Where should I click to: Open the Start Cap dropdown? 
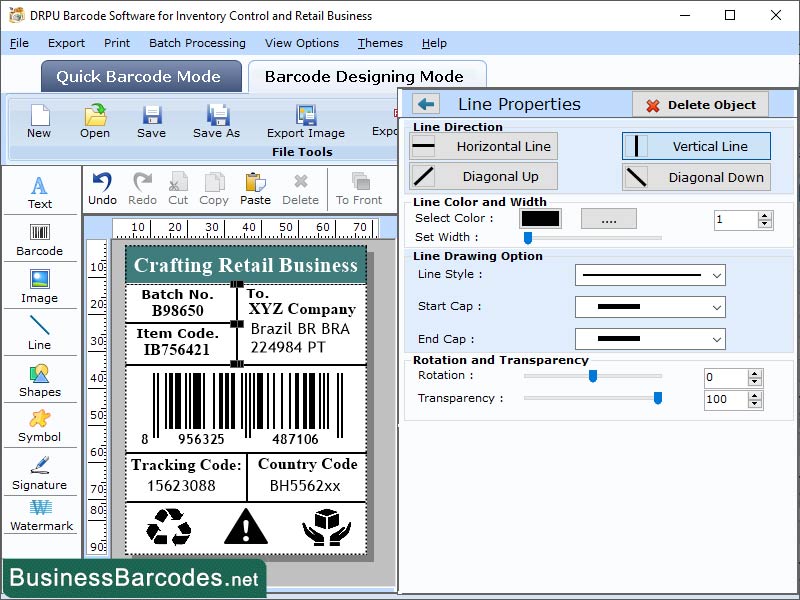point(717,308)
